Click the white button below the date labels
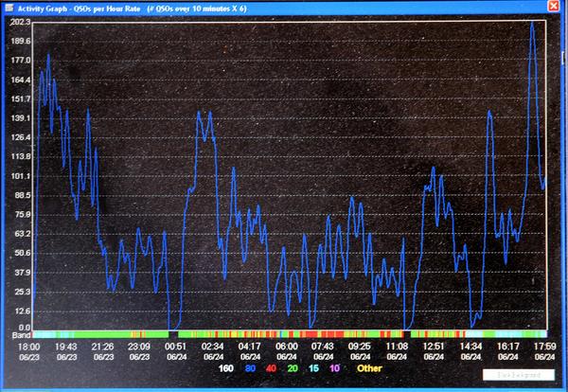Screen dimensions: 568x392 click(x=519, y=375)
